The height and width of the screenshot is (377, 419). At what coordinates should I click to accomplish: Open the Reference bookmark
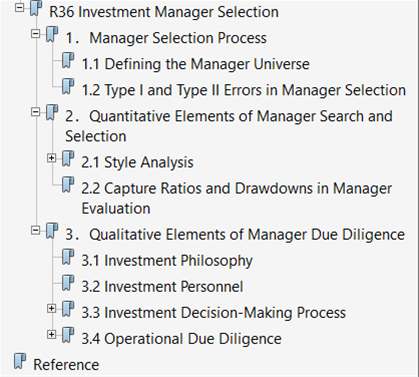click(66, 365)
